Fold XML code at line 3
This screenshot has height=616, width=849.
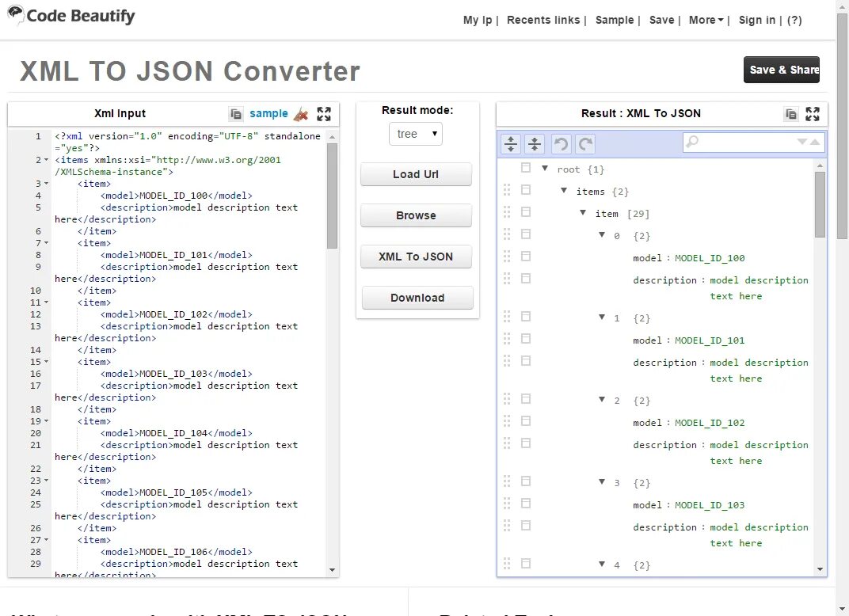coord(46,184)
